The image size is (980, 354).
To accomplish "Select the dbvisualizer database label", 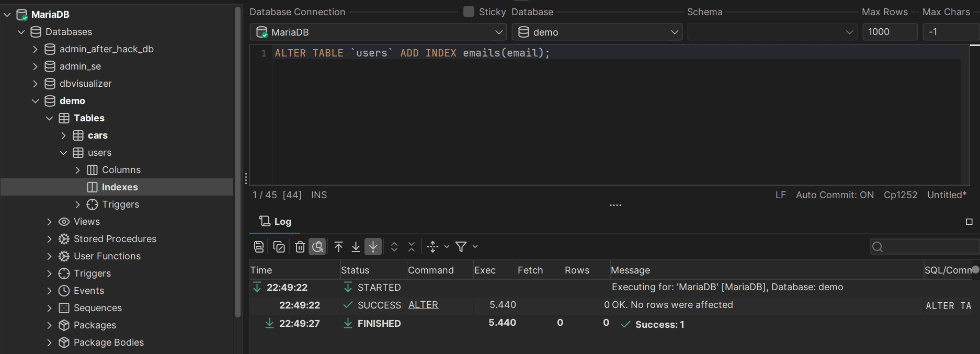I will (85, 84).
